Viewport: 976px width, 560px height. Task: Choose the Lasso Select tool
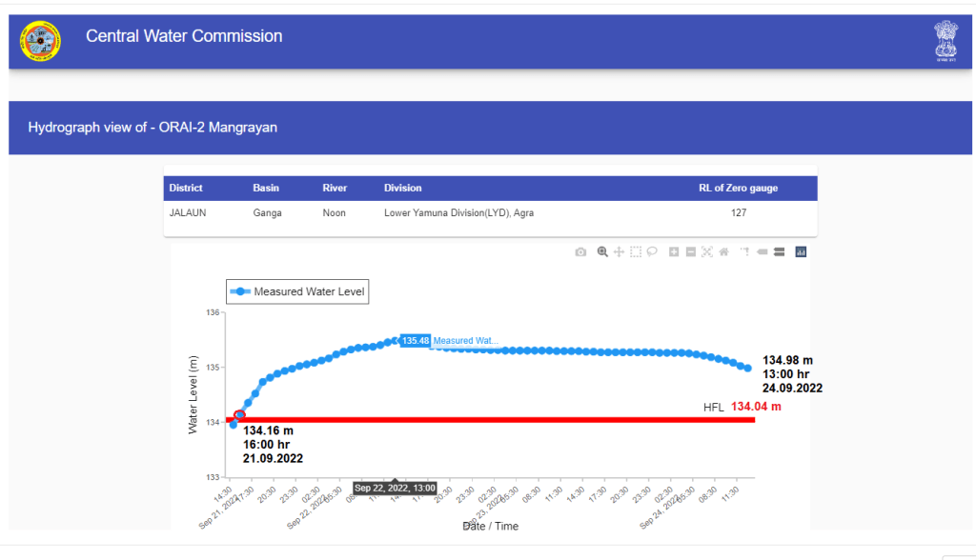[x=652, y=252]
